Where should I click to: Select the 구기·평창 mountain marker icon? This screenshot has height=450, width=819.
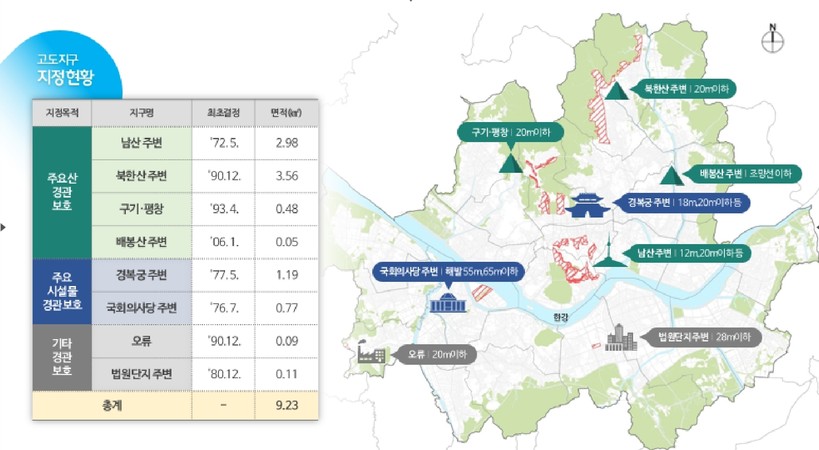point(511,162)
